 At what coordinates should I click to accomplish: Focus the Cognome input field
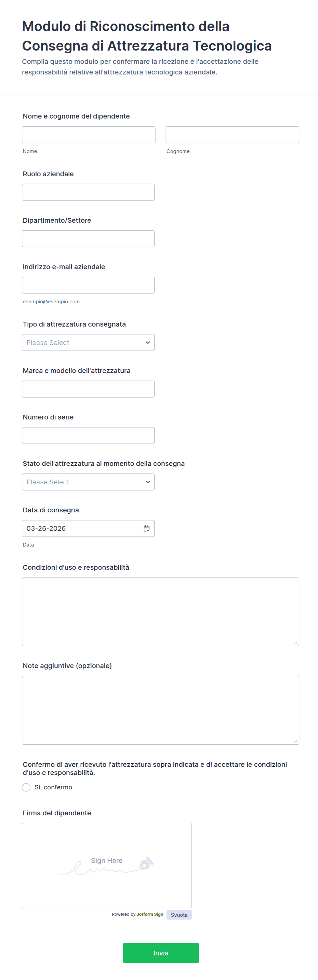pyautogui.click(x=232, y=135)
